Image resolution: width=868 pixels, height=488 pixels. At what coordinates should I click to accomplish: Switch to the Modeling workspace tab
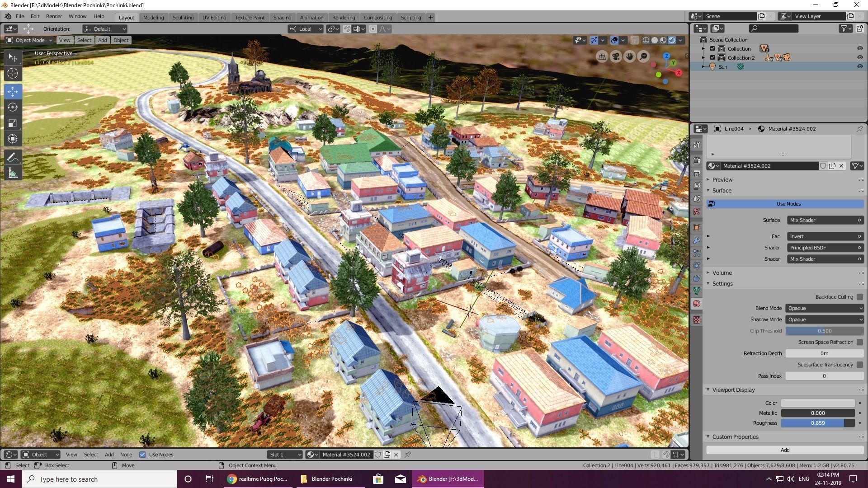coord(153,18)
